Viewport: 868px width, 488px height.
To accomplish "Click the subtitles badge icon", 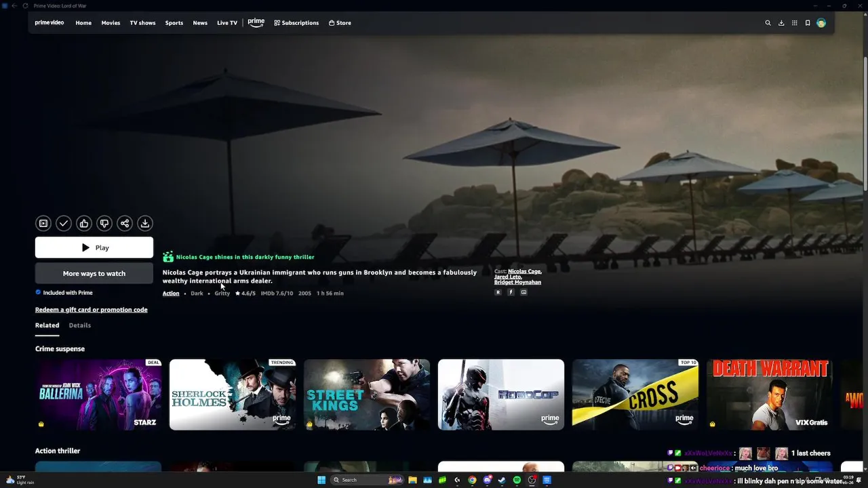I will [524, 292].
